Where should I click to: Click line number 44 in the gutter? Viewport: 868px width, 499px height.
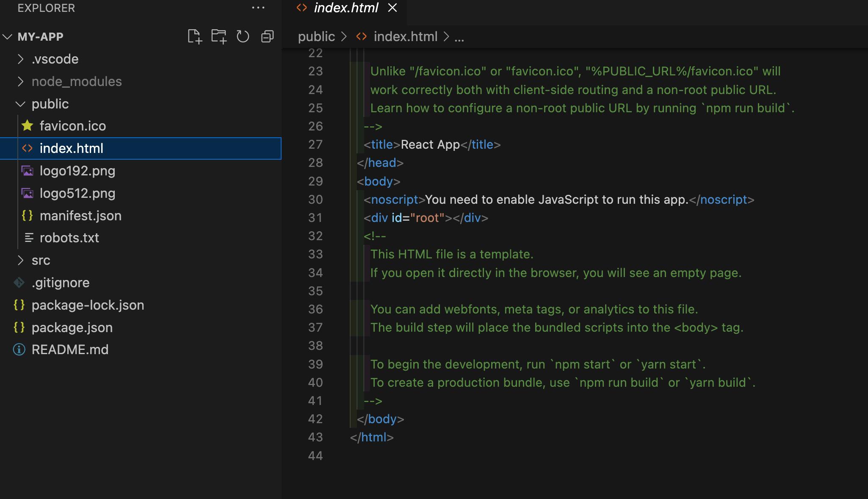[x=315, y=456]
